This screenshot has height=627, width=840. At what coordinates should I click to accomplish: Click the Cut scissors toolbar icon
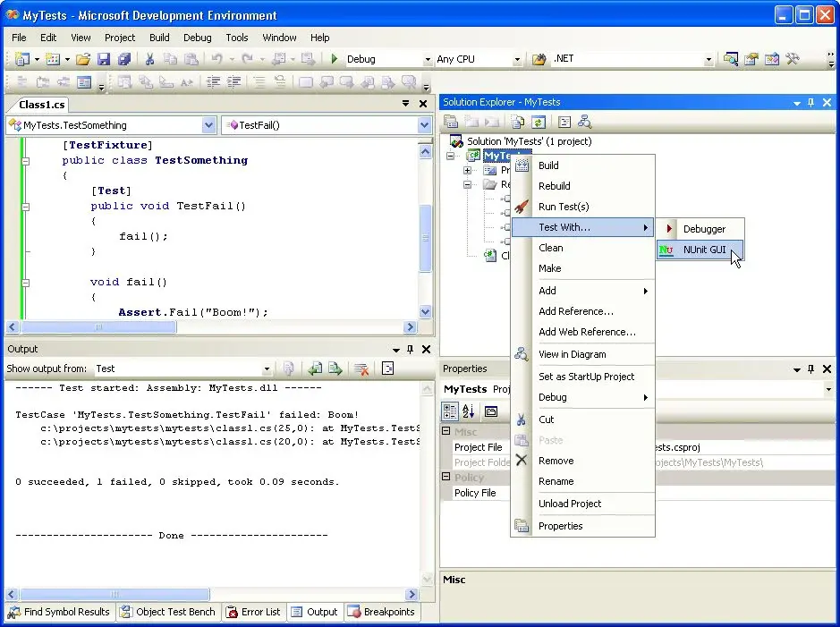point(149,59)
